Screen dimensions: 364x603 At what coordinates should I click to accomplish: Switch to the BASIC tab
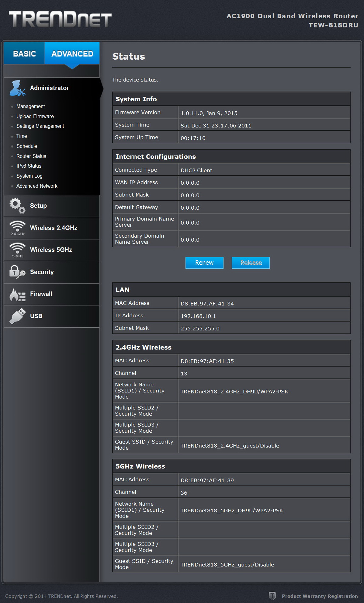pos(24,53)
